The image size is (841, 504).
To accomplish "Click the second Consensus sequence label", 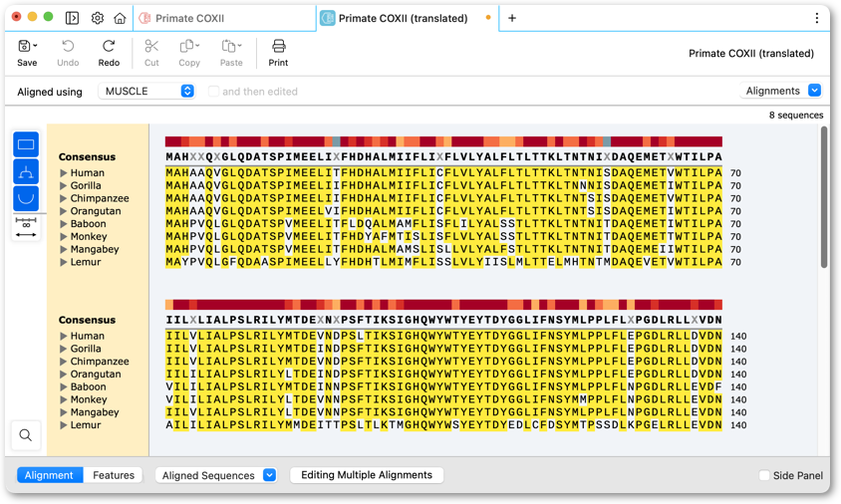I will click(x=87, y=320).
